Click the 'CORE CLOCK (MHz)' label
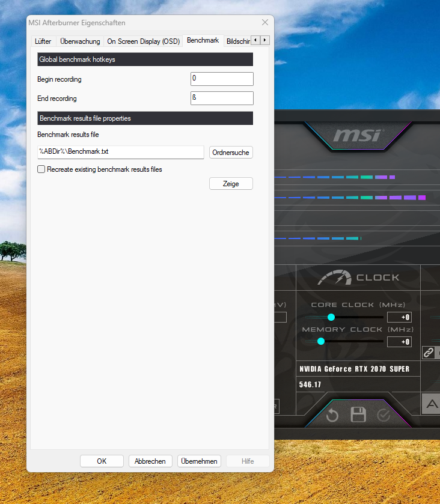Image resolution: width=440 pixels, height=504 pixels. pyautogui.click(x=358, y=305)
